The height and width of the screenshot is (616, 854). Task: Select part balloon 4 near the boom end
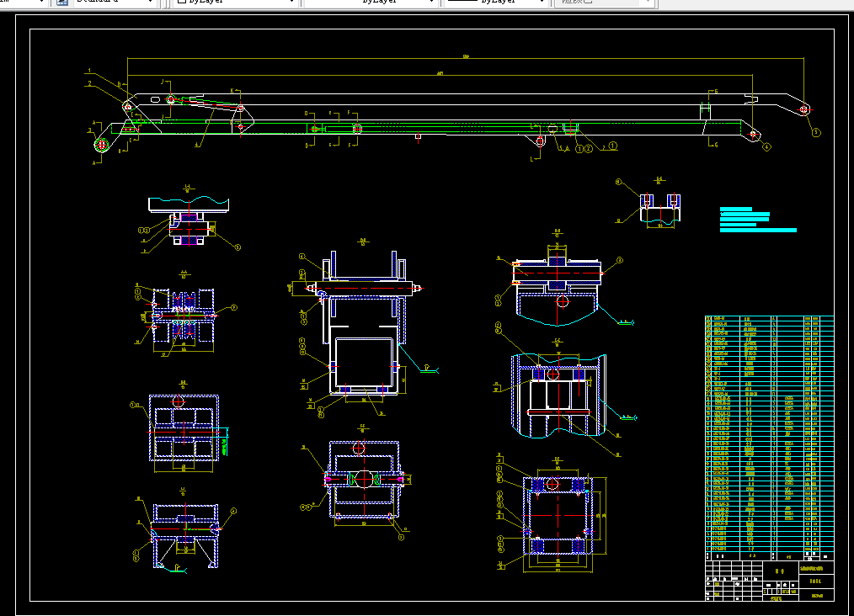click(x=767, y=146)
